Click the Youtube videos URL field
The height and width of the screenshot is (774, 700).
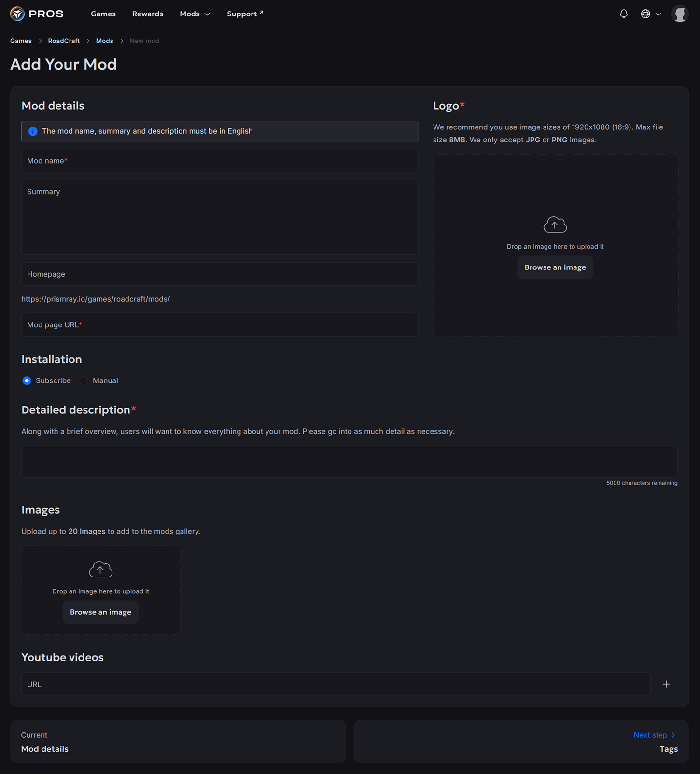click(336, 684)
